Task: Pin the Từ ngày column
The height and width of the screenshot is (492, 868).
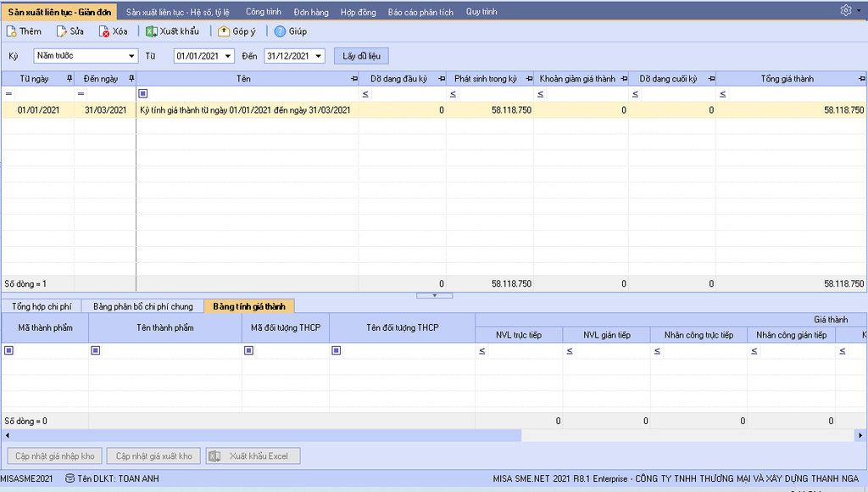Action: click(x=70, y=79)
